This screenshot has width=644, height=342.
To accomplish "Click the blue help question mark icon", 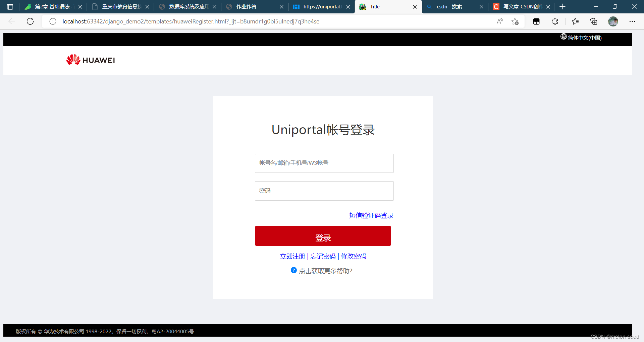I will click(293, 270).
